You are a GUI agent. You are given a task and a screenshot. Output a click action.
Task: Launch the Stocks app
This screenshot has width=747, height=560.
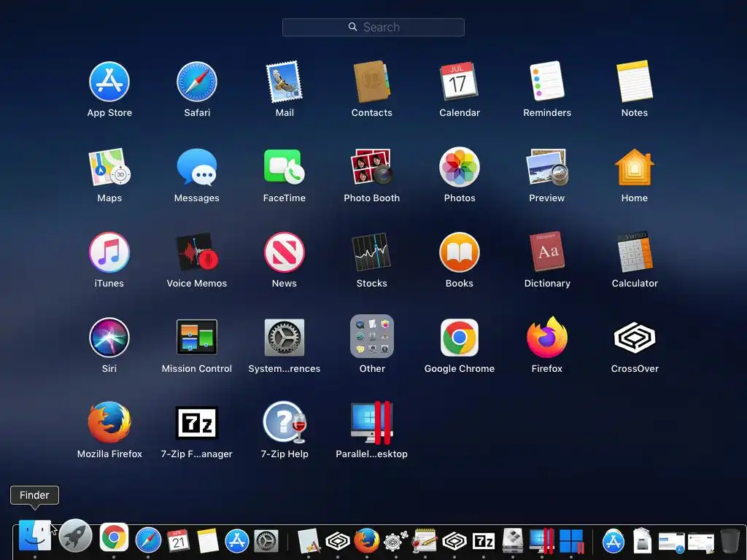coord(371,252)
